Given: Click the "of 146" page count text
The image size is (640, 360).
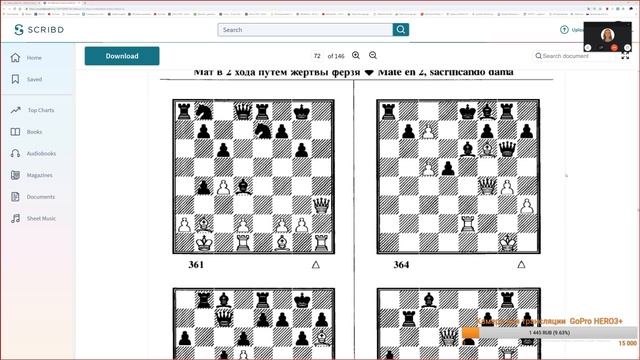Looking at the screenshot, I should [x=336, y=56].
